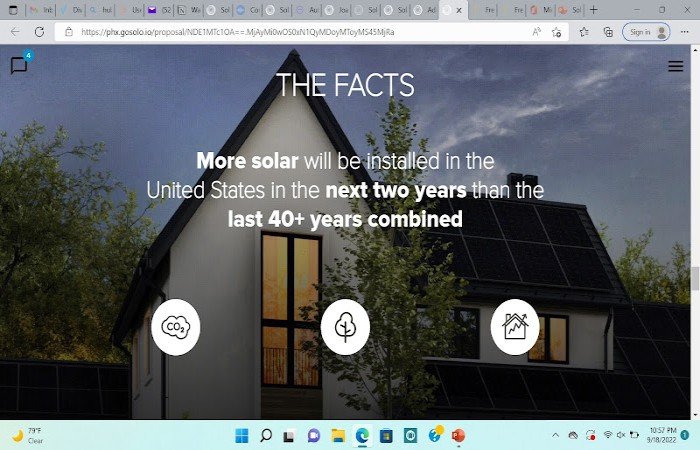Refresh the page with the reload button
Screen dimensions: 700x450
pos(39,32)
